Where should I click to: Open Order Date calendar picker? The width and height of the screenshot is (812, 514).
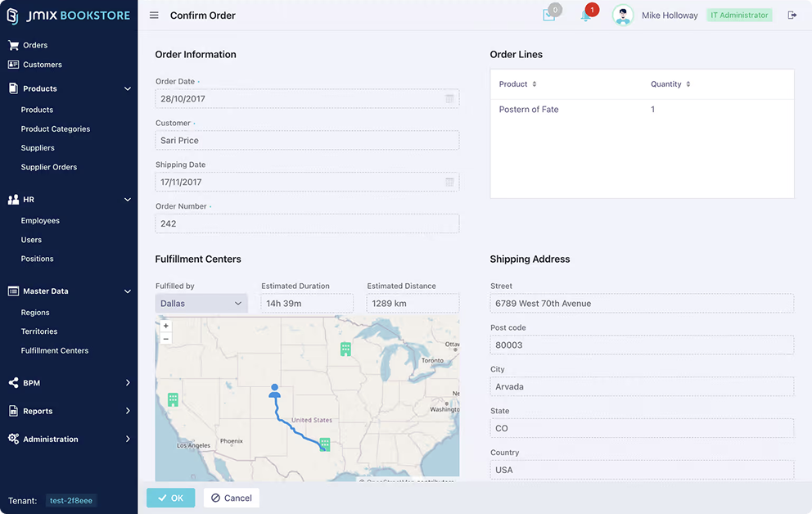[x=449, y=99]
